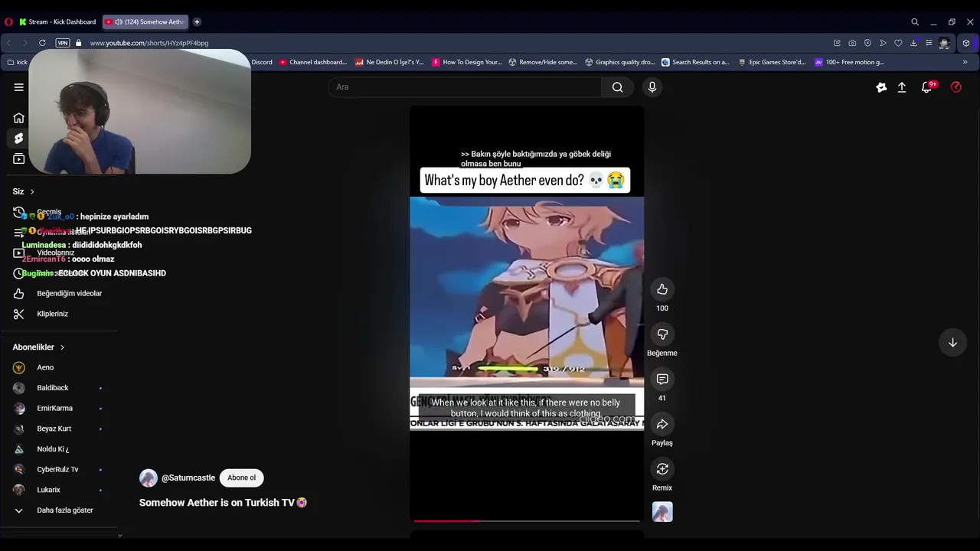980x551 pixels.
Task: Switch to Stream - Kick Dashboard tab
Action: pos(58,21)
